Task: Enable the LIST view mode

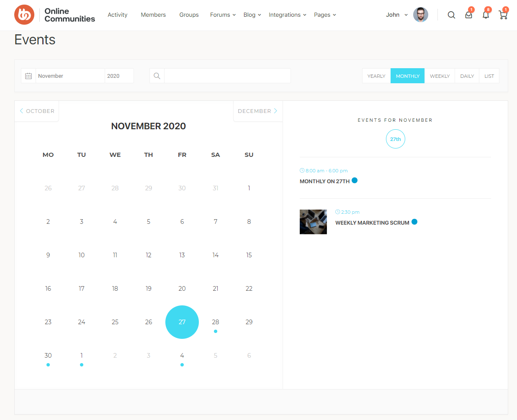Action: coord(489,76)
